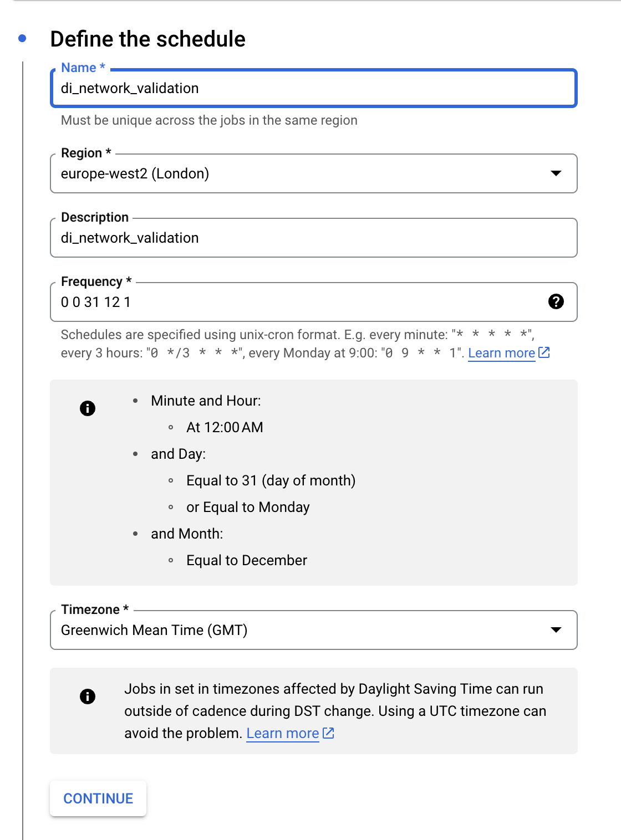Expand the Timezone dropdown arrow
The image size is (621, 840).
coord(556,630)
